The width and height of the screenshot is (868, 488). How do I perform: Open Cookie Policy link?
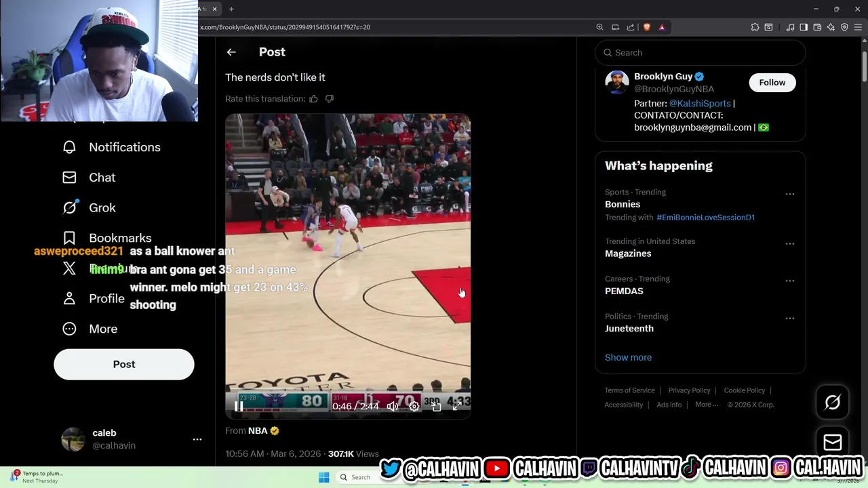point(744,390)
